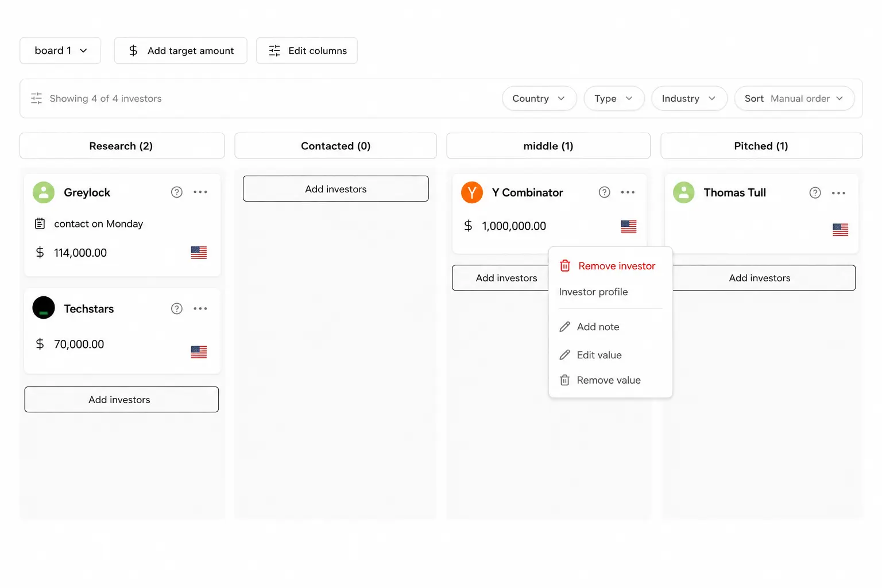The height and width of the screenshot is (588, 882).
Task: Click the contact on Monday note text
Action: (x=99, y=224)
